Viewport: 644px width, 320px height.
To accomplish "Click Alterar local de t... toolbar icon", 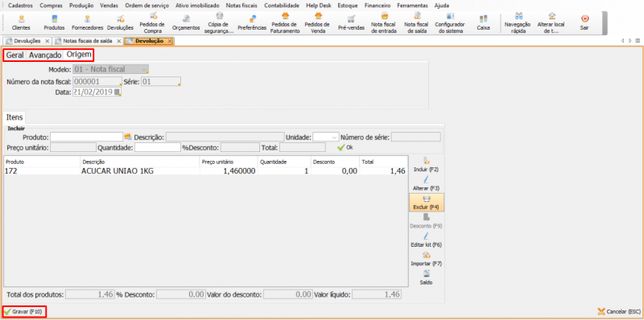I will (x=551, y=23).
